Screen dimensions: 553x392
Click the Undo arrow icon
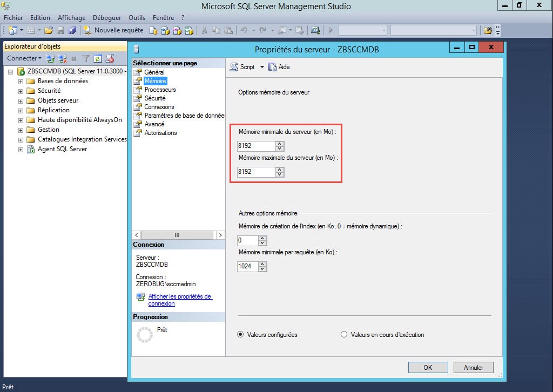point(244,30)
